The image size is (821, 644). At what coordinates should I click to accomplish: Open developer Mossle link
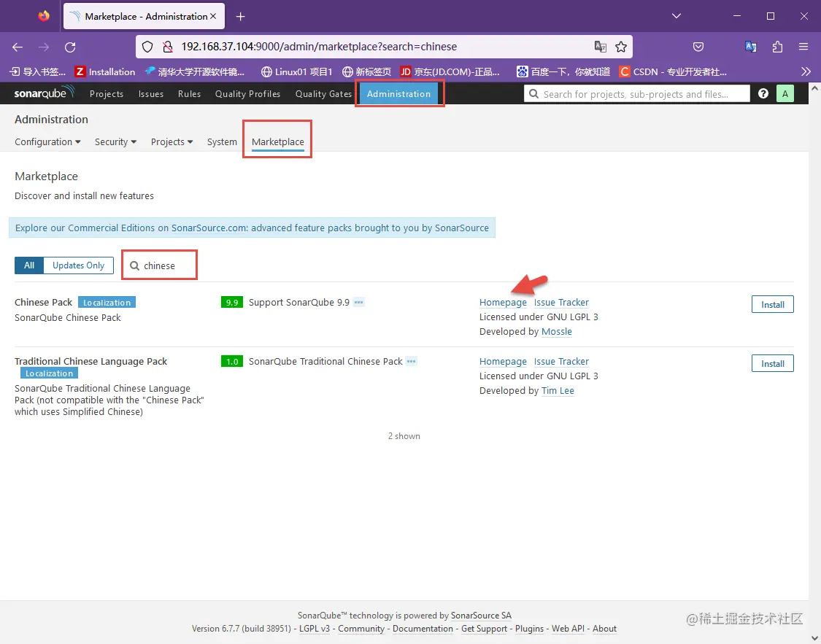click(x=557, y=332)
